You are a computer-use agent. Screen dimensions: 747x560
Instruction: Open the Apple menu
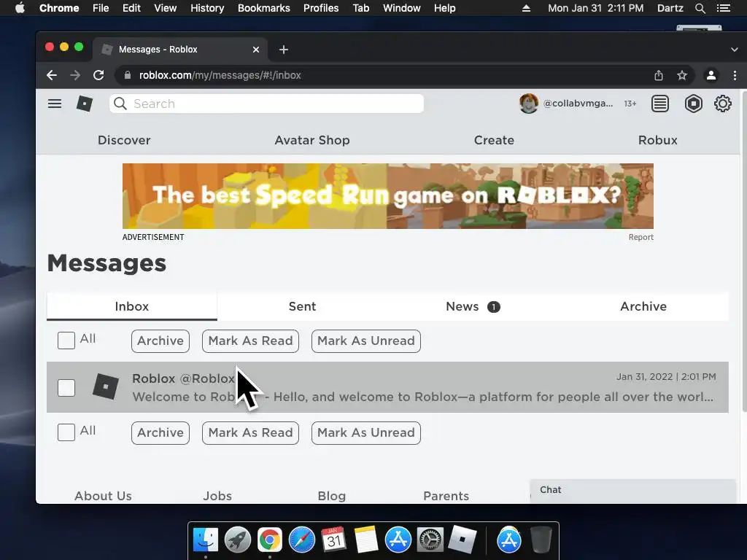[x=20, y=8]
